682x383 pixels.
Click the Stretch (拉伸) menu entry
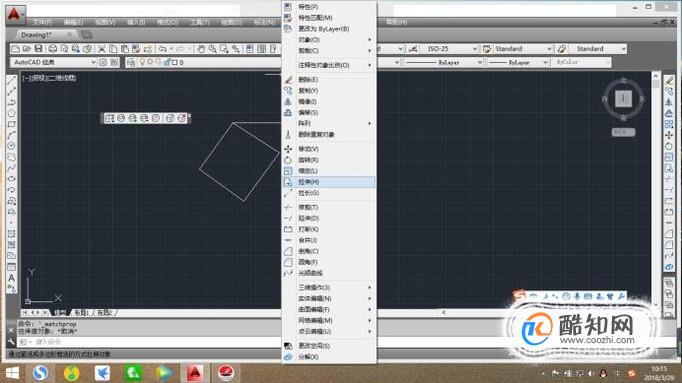point(329,182)
